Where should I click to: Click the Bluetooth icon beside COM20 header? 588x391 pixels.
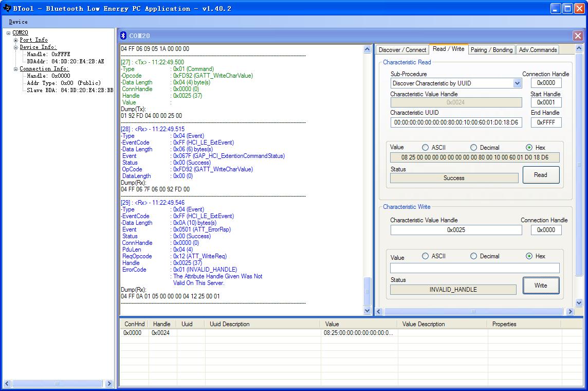123,35
